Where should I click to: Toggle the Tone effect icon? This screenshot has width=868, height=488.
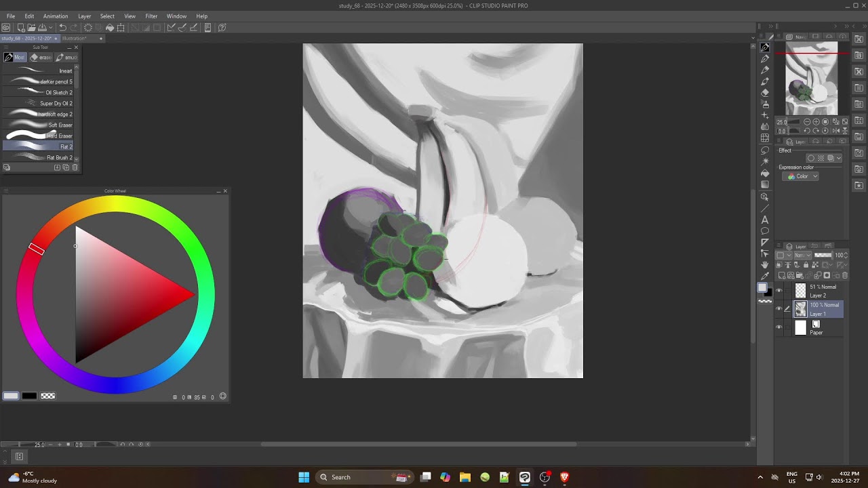tap(821, 158)
